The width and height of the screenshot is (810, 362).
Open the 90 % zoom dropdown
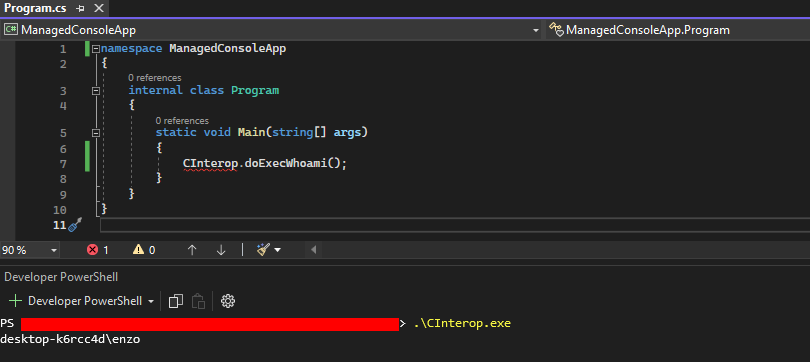point(54,250)
